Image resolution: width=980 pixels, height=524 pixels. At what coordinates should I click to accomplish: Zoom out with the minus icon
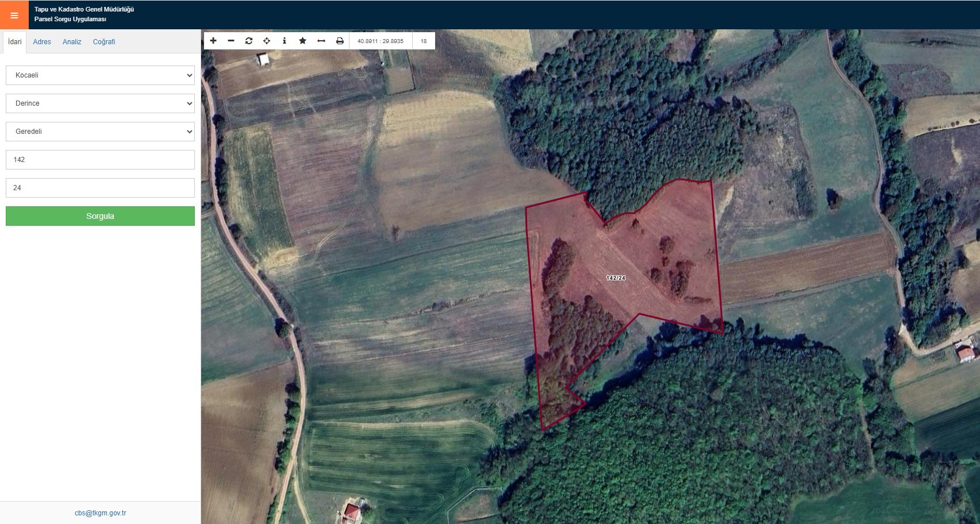point(231,41)
